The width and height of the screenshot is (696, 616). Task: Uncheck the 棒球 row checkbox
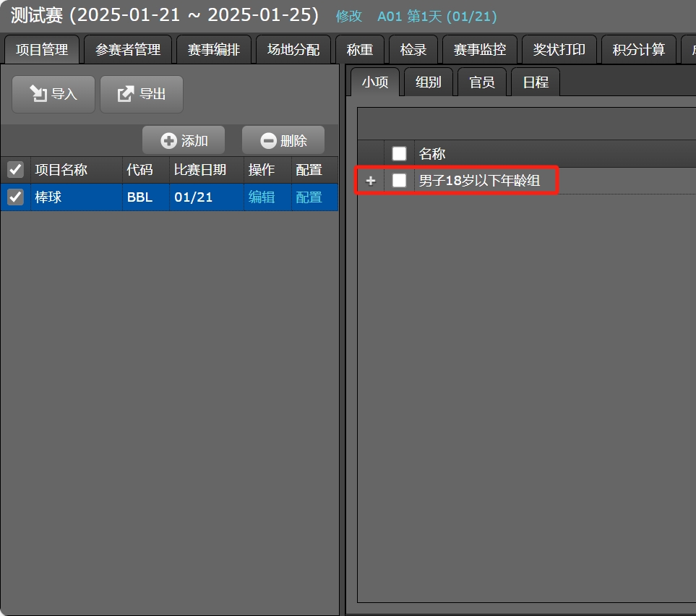[15, 197]
